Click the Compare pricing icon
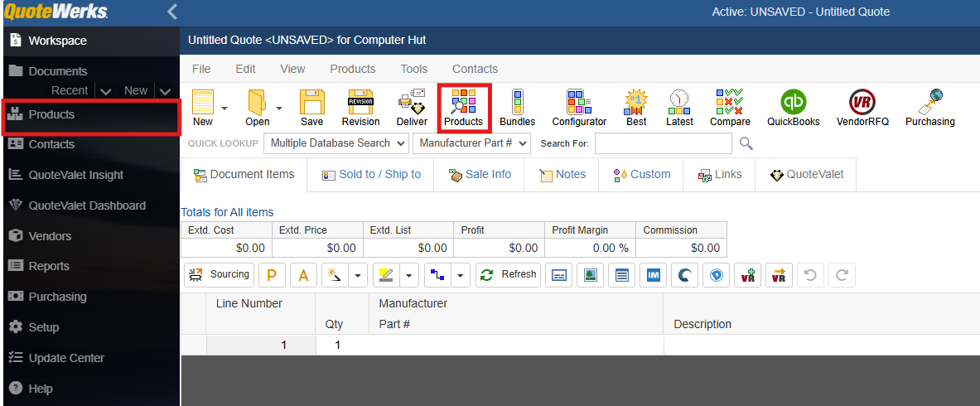 click(730, 108)
